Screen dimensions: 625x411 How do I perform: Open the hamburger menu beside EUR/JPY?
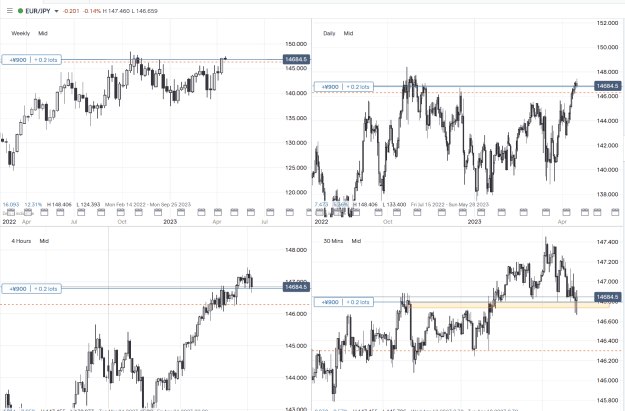tap(10, 11)
